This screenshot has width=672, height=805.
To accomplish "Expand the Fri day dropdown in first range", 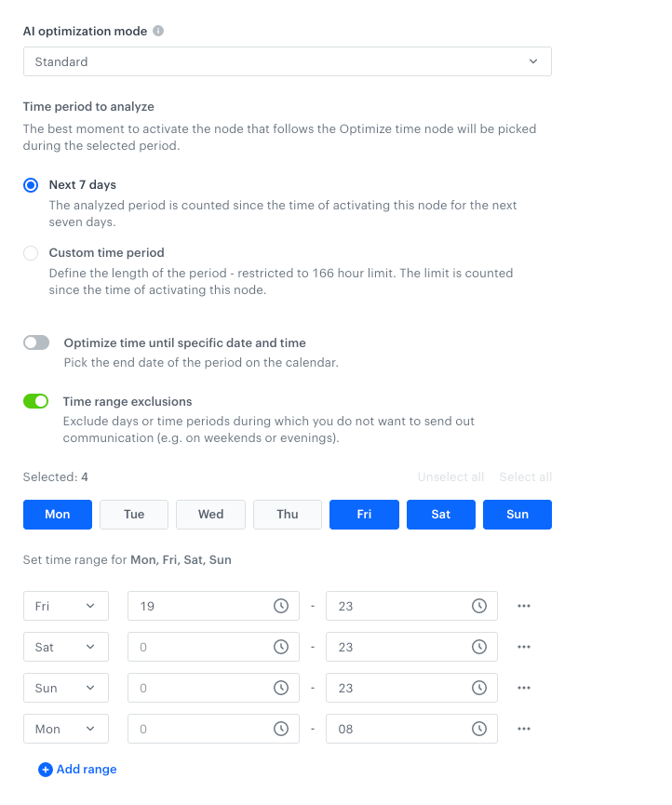I will tap(65, 606).
